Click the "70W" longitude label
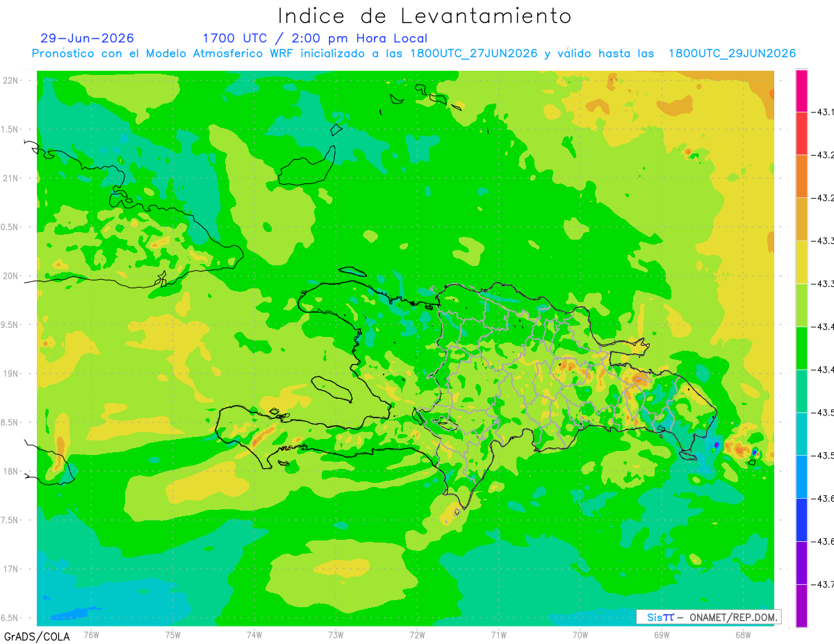Viewport: 834px width, 644px height. pos(580,634)
